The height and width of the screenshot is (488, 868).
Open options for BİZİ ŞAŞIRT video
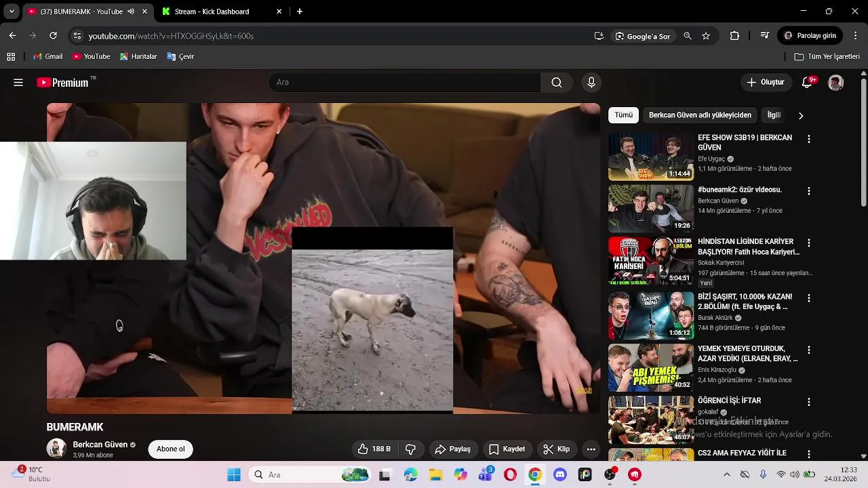tap(808, 298)
